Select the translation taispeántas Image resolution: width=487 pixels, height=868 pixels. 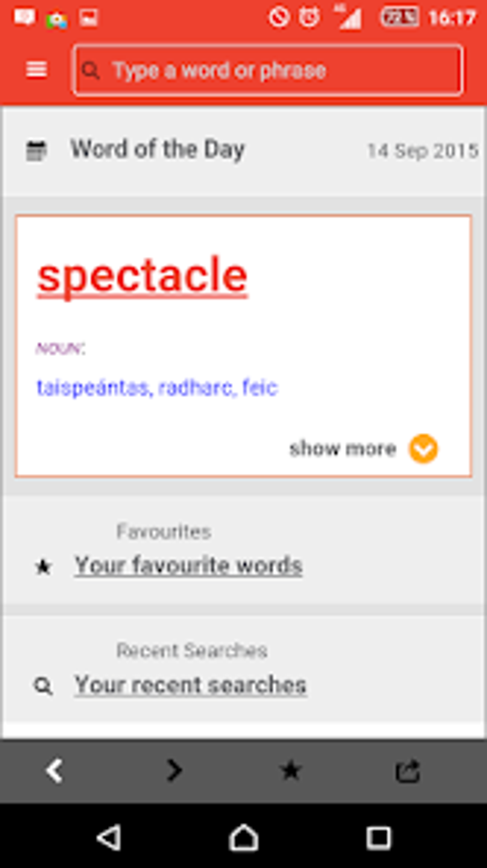(92, 387)
